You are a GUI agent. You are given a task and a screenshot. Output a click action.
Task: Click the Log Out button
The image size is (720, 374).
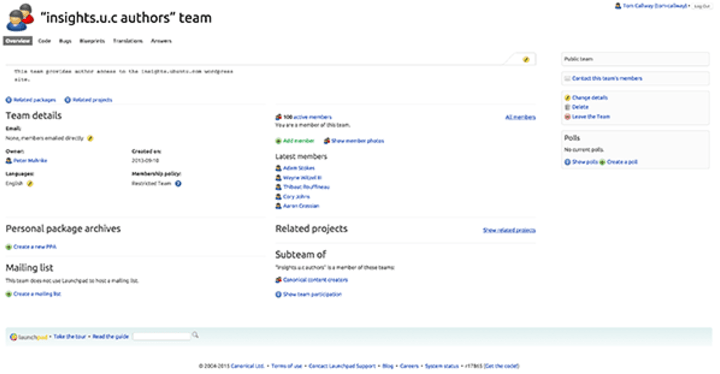click(702, 6)
